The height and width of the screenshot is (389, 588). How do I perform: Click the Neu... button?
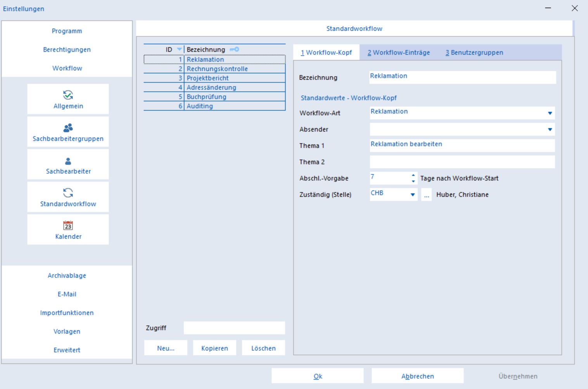point(166,348)
